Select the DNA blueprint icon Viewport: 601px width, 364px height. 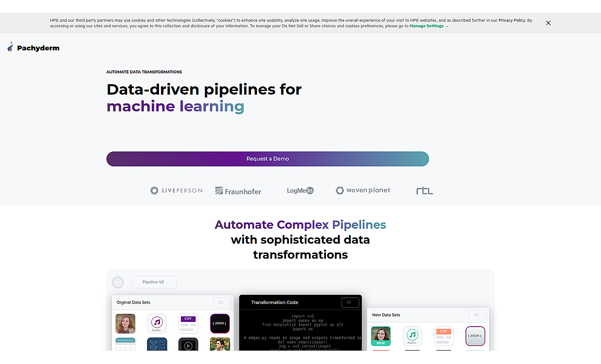[157, 344]
